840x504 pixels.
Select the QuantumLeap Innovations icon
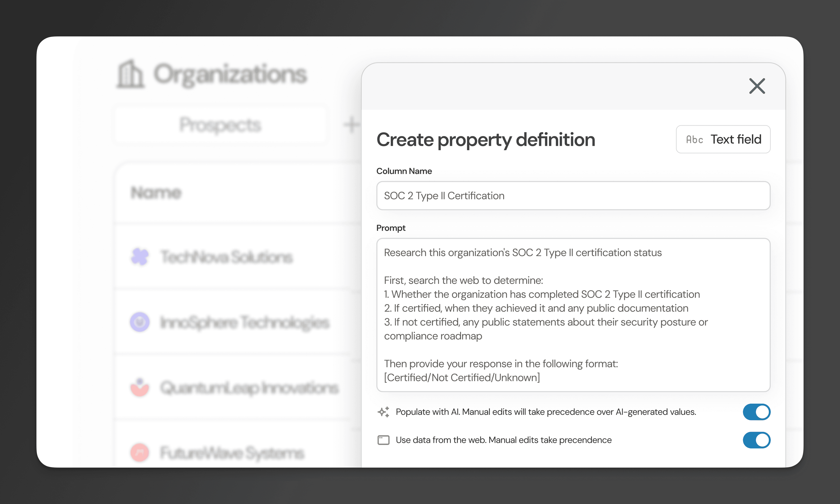[140, 387]
